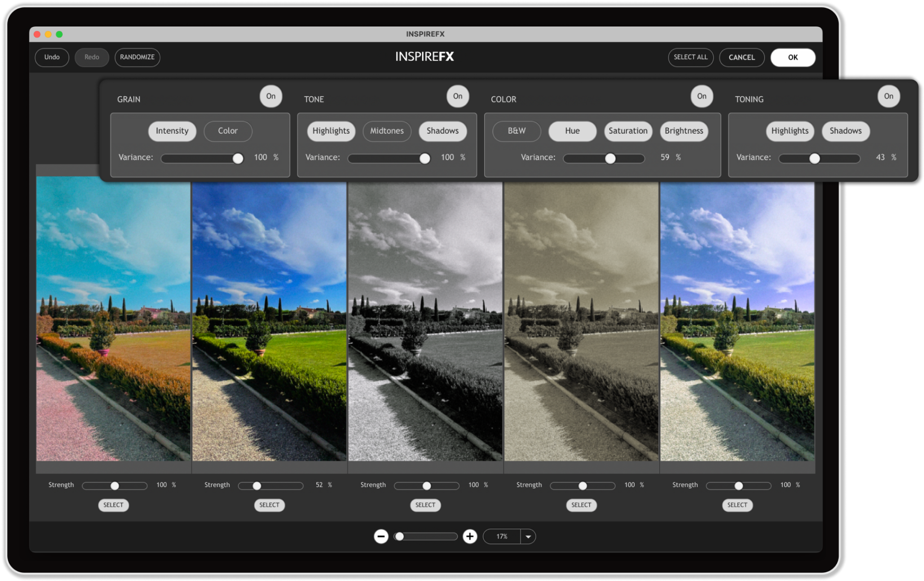Adjust Strength slider under purple-sky preview
Viewport: 924px width, 581px height.
pyautogui.click(x=738, y=486)
